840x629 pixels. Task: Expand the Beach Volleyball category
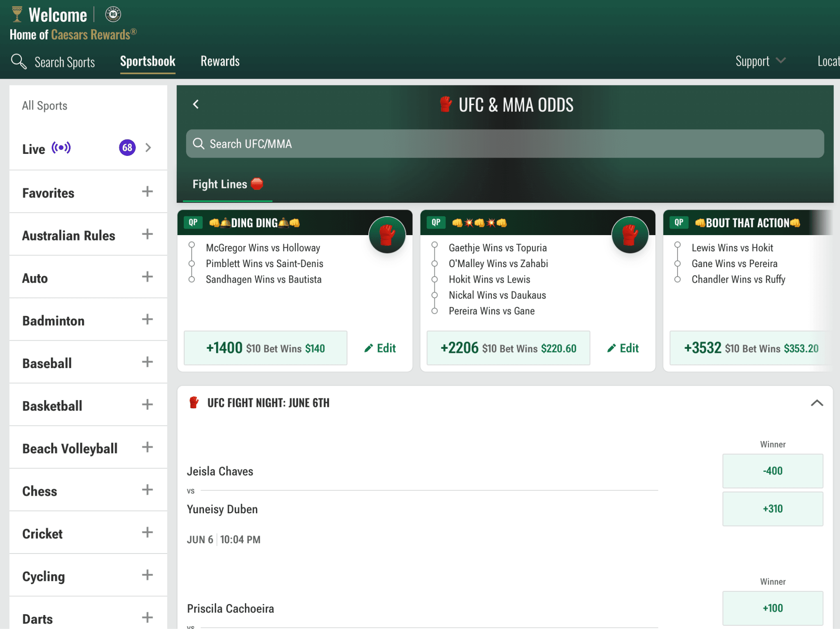coord(147,447)
